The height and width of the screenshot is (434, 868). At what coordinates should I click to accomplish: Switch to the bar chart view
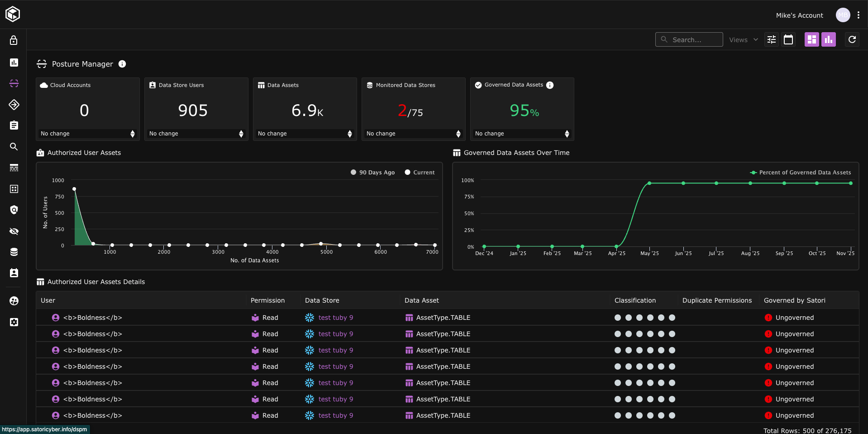point(829,40)
